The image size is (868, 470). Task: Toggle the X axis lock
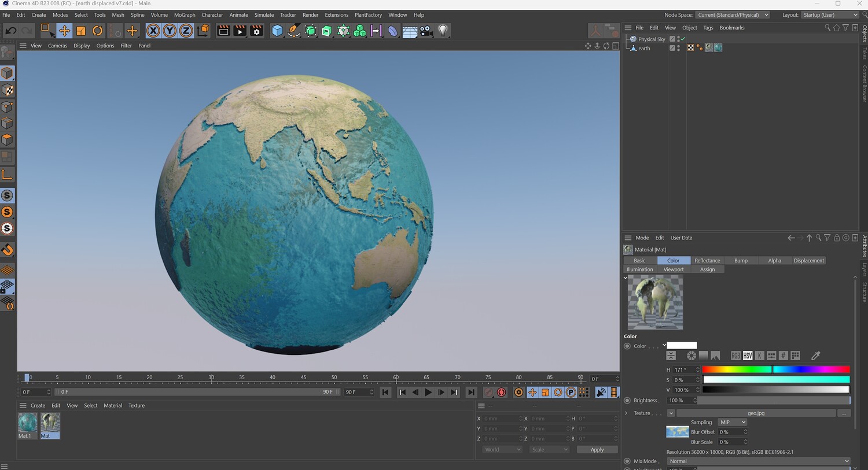coord(153,31)
